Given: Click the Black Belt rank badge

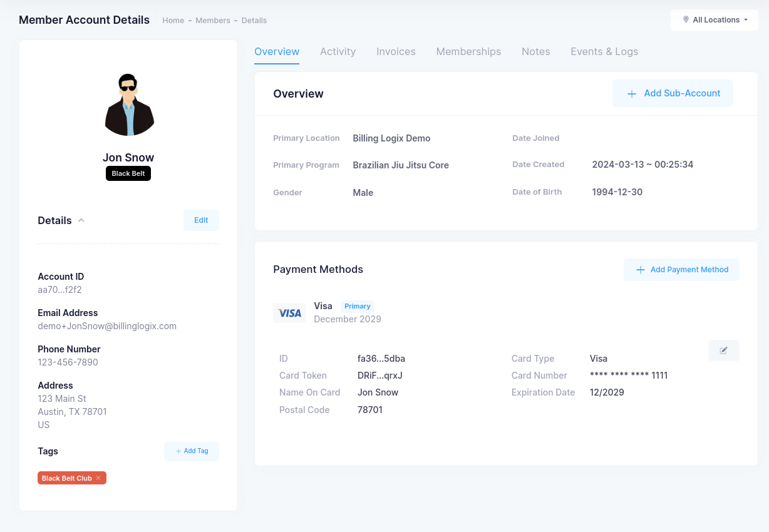Looking at the screenshot, I should pos(128,173).
